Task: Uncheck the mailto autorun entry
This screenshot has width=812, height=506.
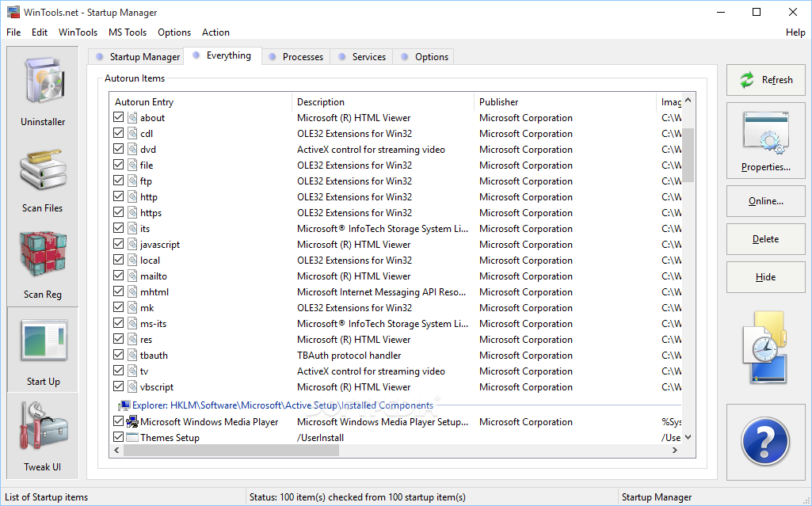Action: (x=119, y=276)
